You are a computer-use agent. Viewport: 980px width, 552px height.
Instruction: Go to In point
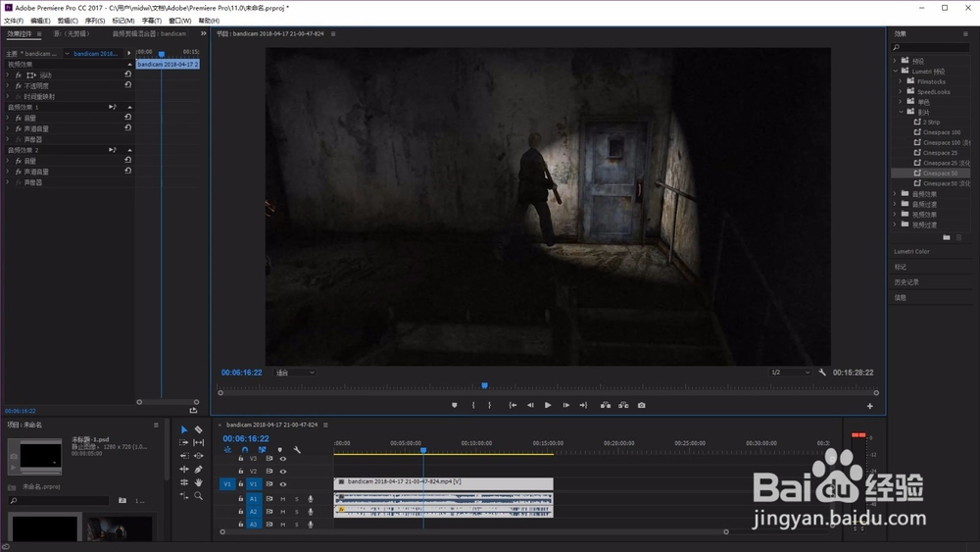[x=513, y=405]
